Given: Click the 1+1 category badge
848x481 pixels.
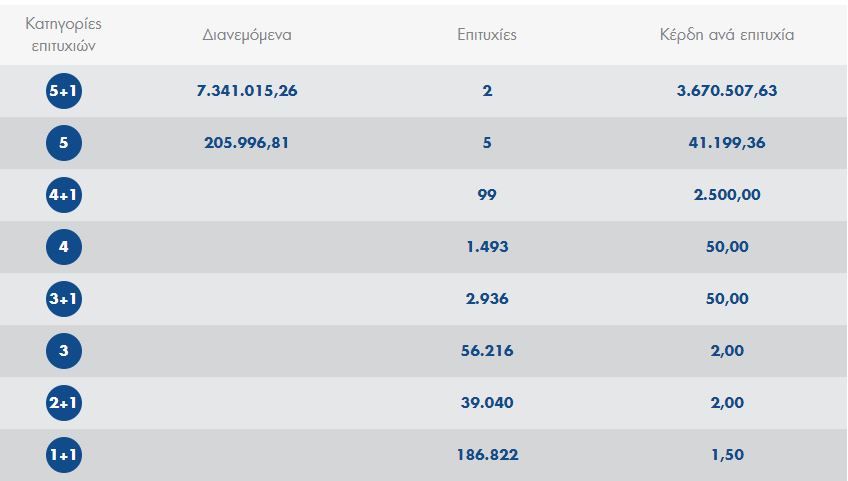Looking at the screenshot, I should tap(64, 455).
